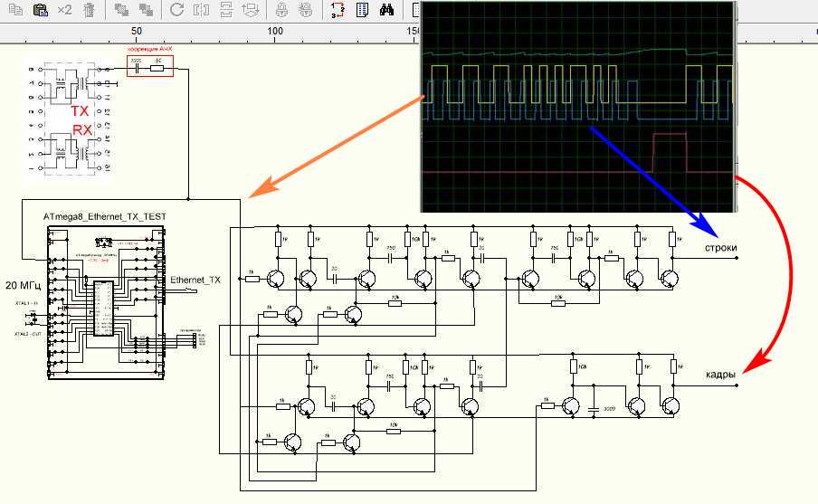Duplicate the selection with the ×2 button

[64, 11]
